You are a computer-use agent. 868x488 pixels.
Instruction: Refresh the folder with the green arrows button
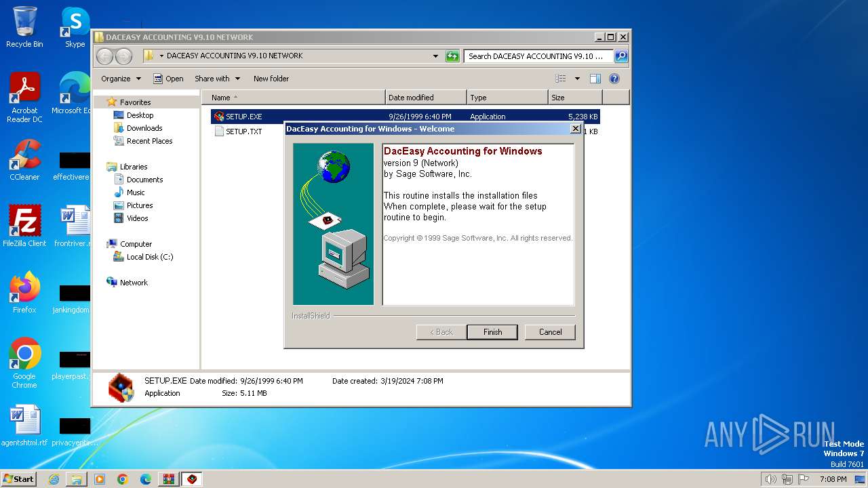tap(452, 56)
